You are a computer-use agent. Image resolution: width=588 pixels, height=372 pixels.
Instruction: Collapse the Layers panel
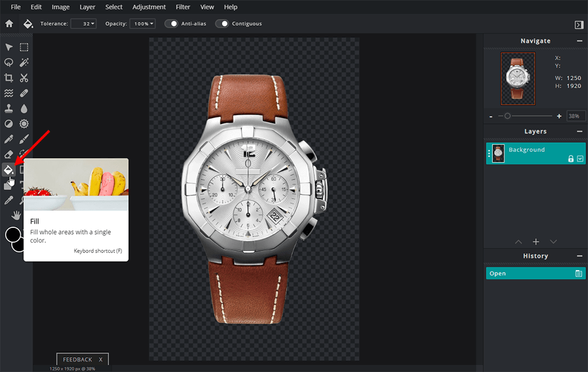point(579,132)
